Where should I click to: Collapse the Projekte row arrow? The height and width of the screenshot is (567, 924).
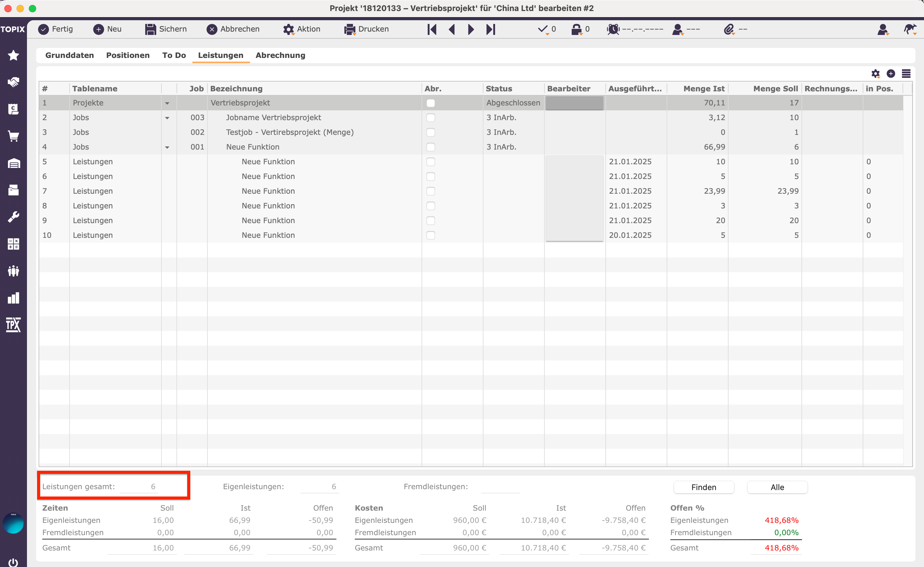(x=167, y=103)
